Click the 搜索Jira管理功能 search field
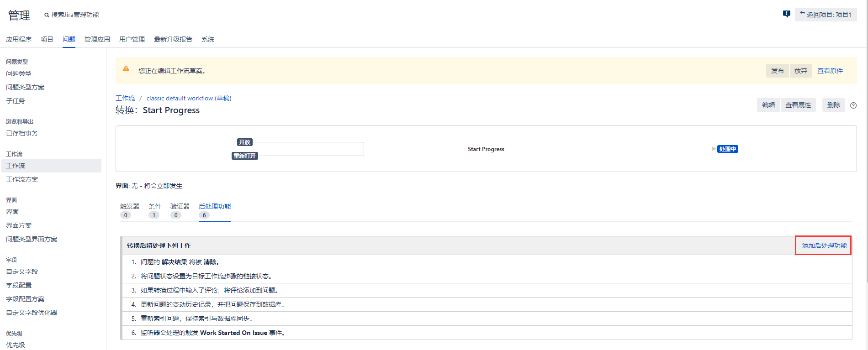Image resolution: width=868 pixels, height=350 pixels. [x=75, y=15]
